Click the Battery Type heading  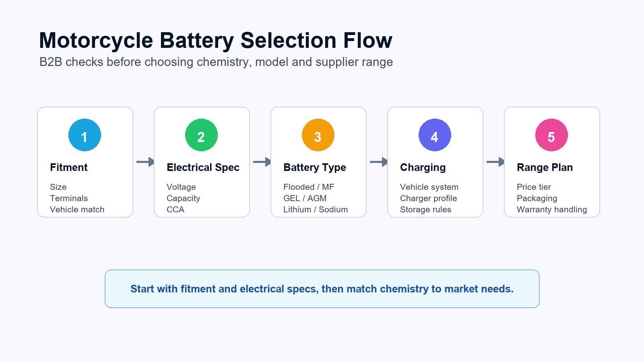[315, 167]
